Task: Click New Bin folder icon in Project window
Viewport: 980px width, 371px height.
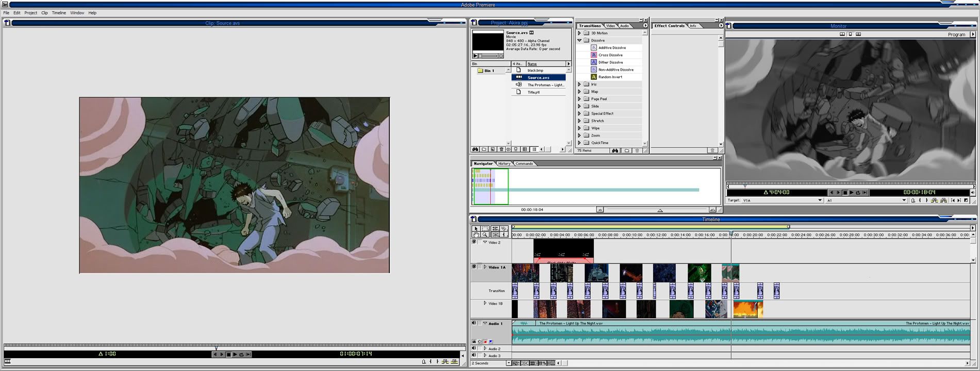Action: 484,149
